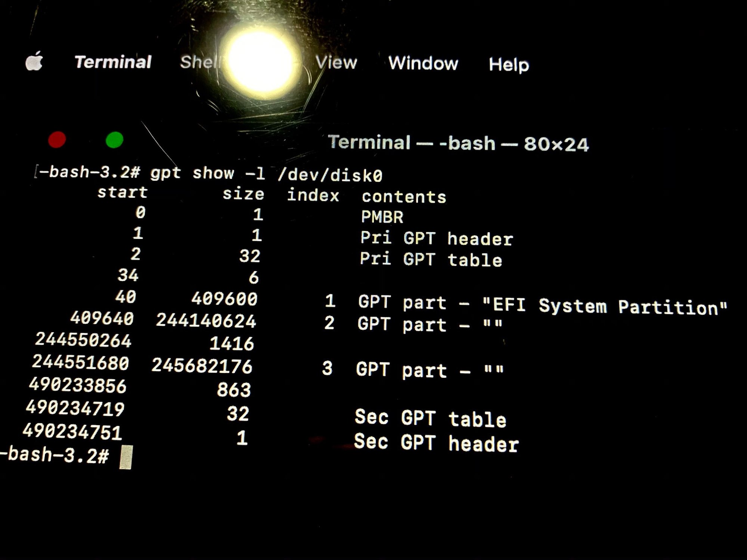
Task: Click the last '-bash-3.2#' prompt
Action: click(x=55, y=455)
